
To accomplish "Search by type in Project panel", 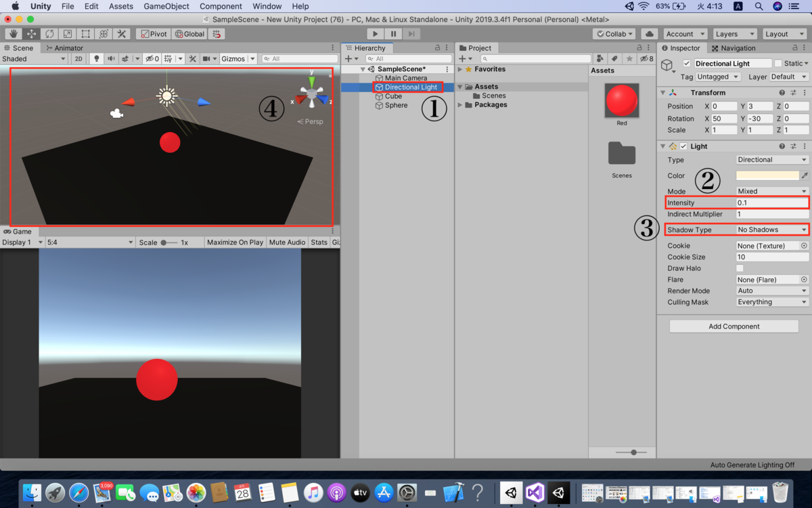I will (x=600, y=59).
